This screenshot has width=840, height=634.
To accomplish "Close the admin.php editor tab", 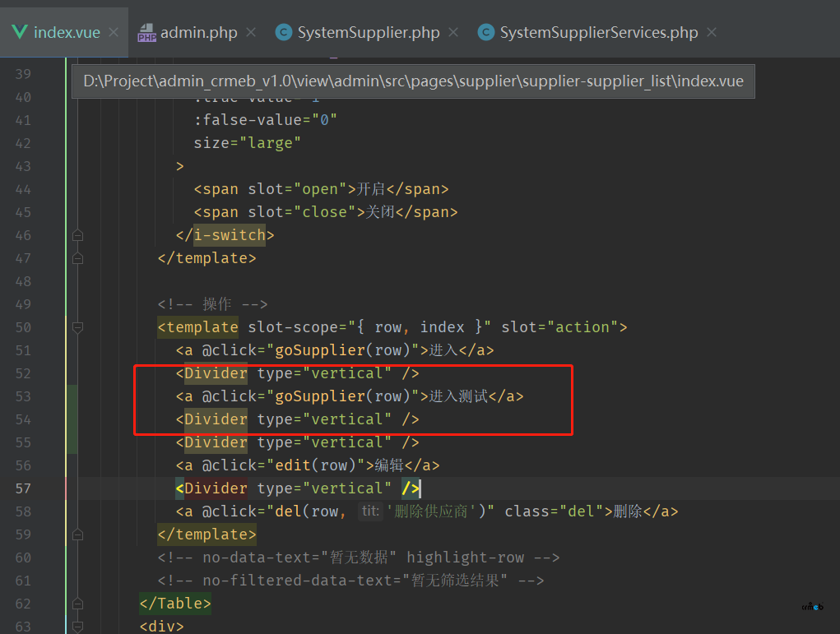I will pos(251,33).
